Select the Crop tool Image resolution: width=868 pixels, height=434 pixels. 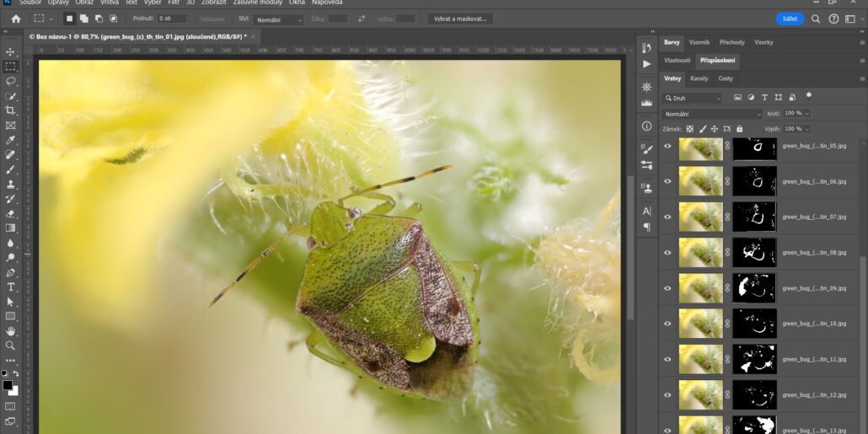click(10, 110)
